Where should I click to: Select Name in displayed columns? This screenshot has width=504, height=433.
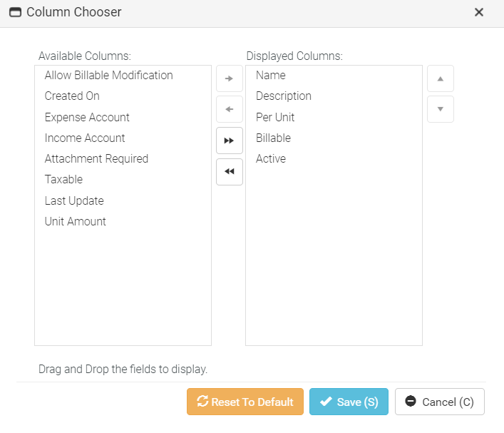[270, 75]
